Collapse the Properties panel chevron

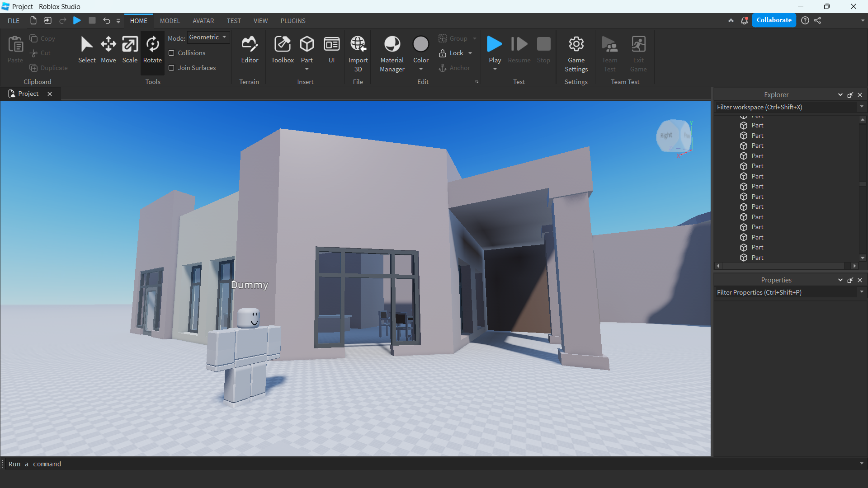[840, 280]
